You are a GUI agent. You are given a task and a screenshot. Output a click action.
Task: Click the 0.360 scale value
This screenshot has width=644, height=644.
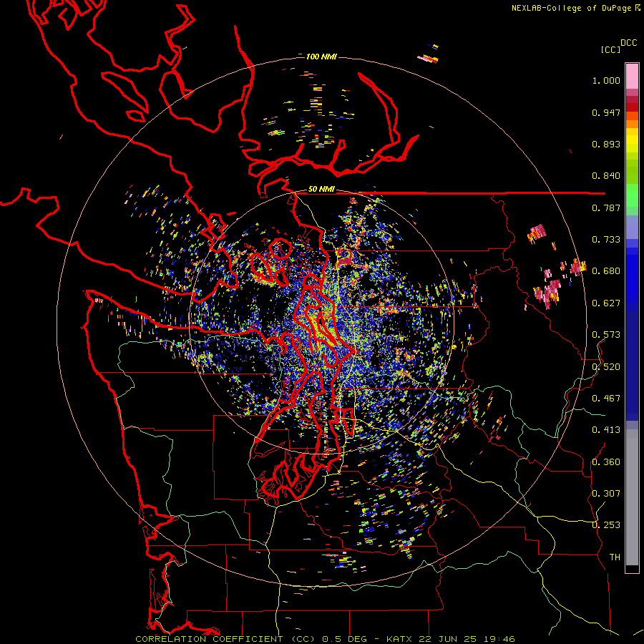[x=606, y=462]
